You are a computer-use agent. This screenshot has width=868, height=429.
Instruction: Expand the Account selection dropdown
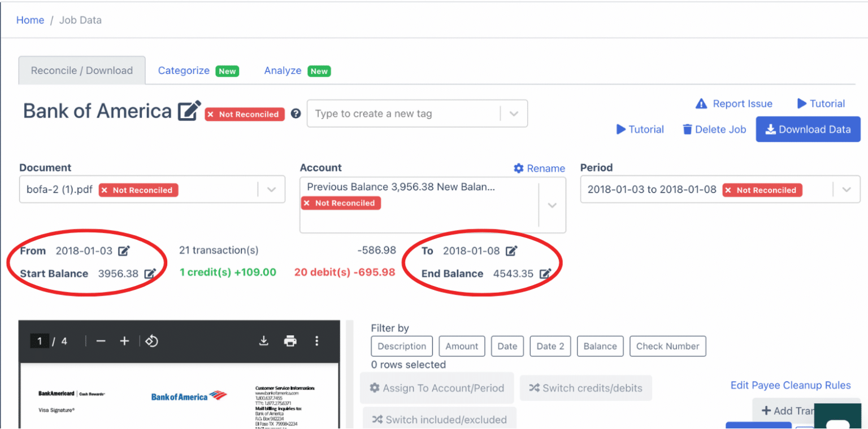(552, 205)
